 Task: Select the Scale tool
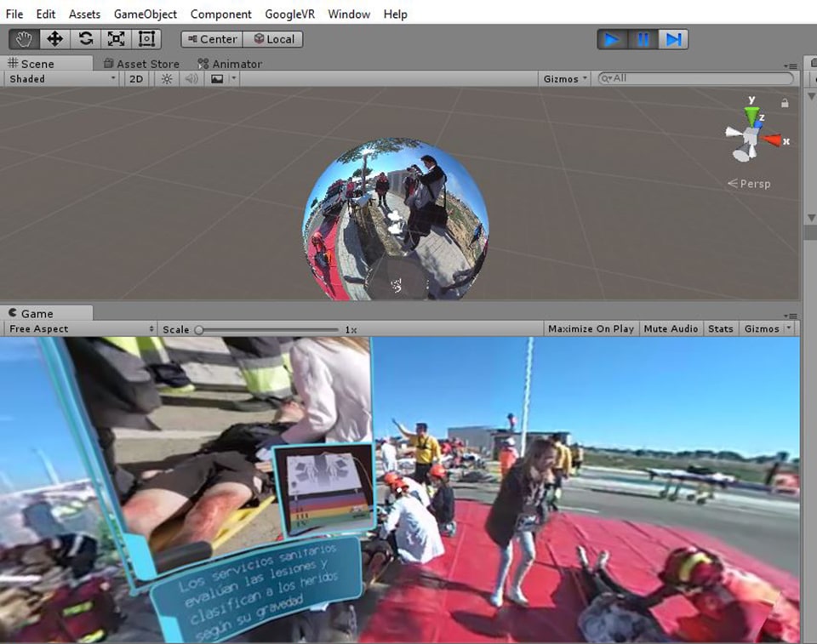click(115, 38)
